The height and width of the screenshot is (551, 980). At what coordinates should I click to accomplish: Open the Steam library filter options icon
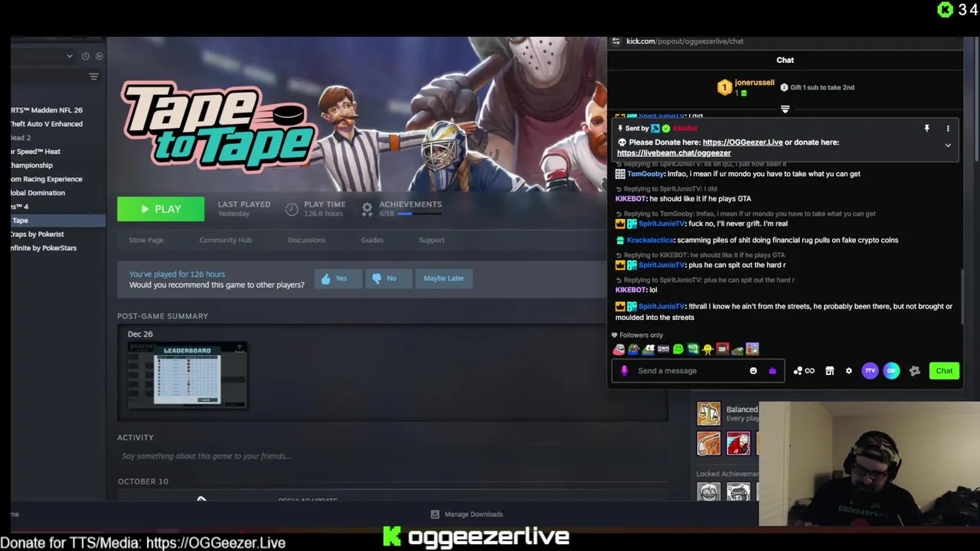point(93,77)
